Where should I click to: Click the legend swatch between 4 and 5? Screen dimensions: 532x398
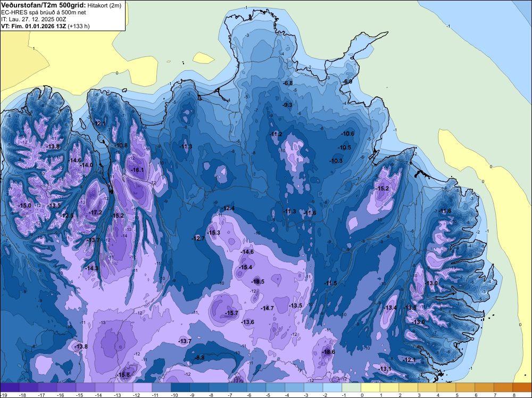[x=446, y=387]
